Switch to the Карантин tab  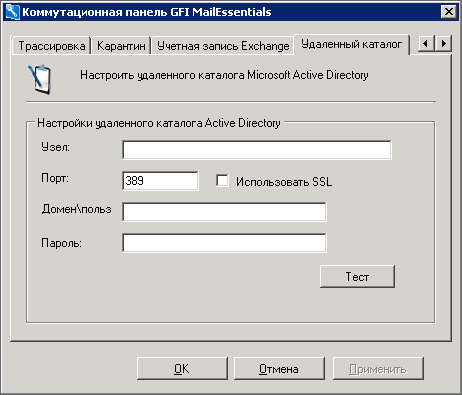click(x=121, y=46)
